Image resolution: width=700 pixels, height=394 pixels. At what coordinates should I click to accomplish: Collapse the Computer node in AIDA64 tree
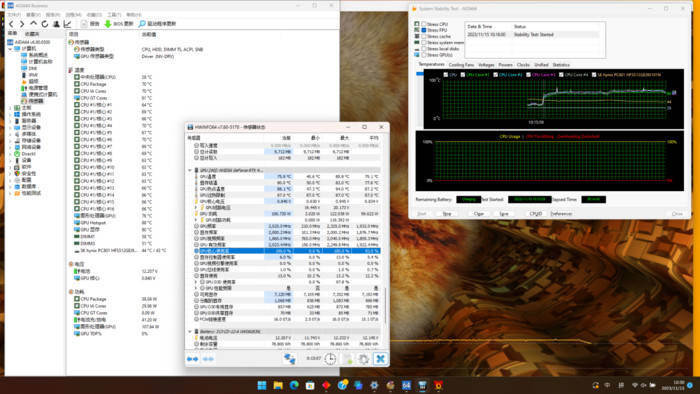coord(10,49)
